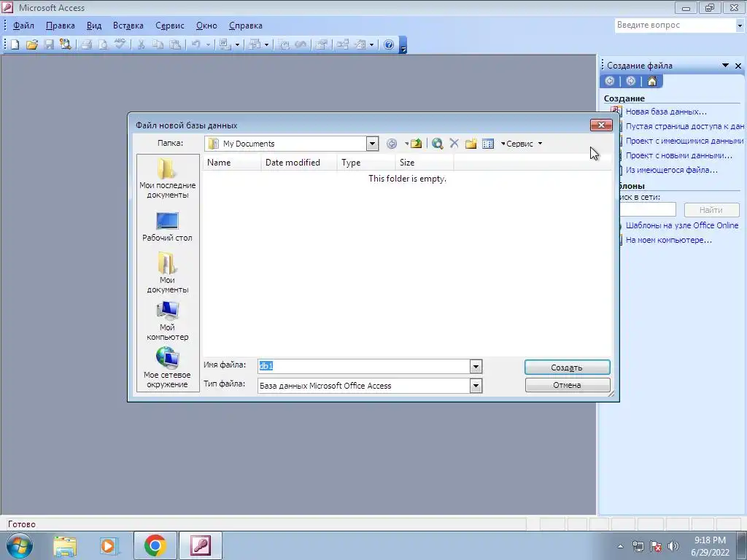Click the Отмена button
Image resolution: width=747 pixels, height=560 pixels.
click(x=567, y=385)
